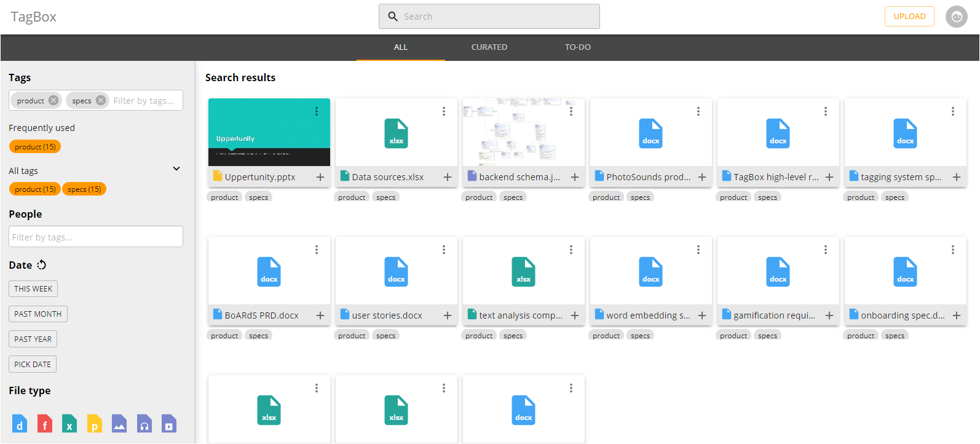Filter by presentation (p) file type
Viewport: 980px width, 444px height.
click(x=95, y=424)
